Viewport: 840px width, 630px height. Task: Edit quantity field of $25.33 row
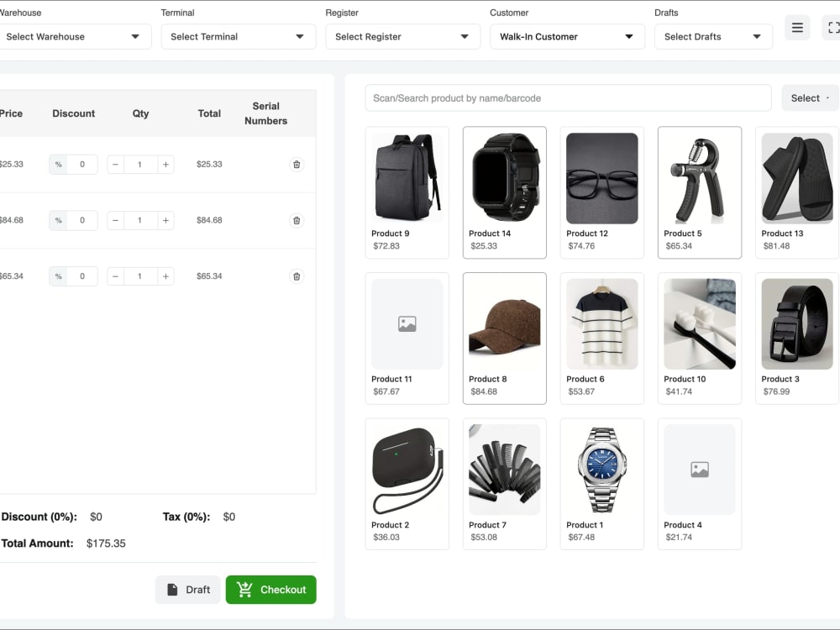pos(140,165)
